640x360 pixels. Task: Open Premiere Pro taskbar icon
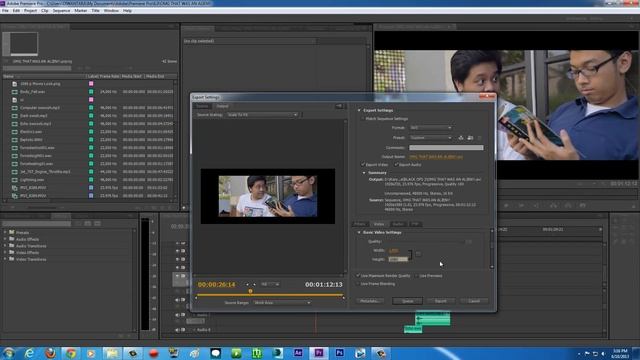pos(319,353)
